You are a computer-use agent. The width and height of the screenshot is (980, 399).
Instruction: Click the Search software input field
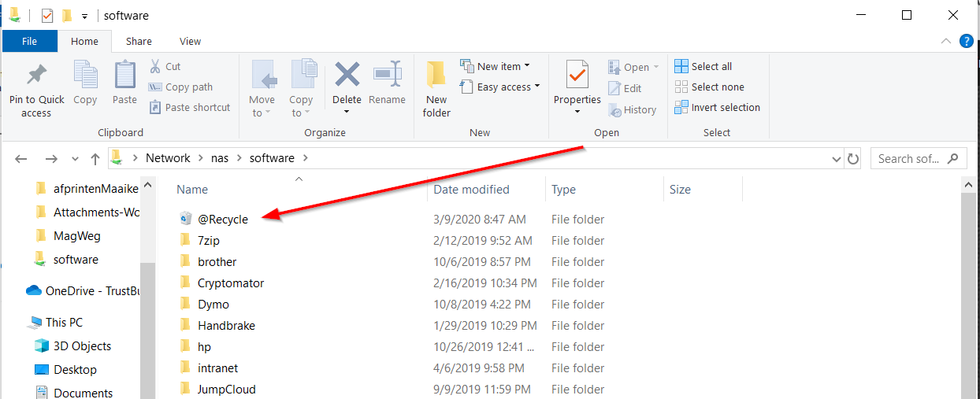908,159
